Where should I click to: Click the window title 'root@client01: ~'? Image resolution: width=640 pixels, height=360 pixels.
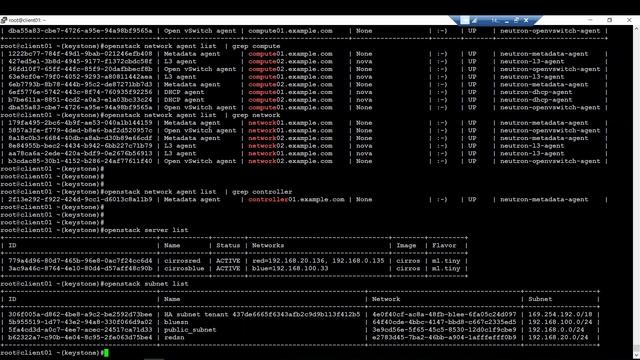pyautogui.click(x=28, y=20)
